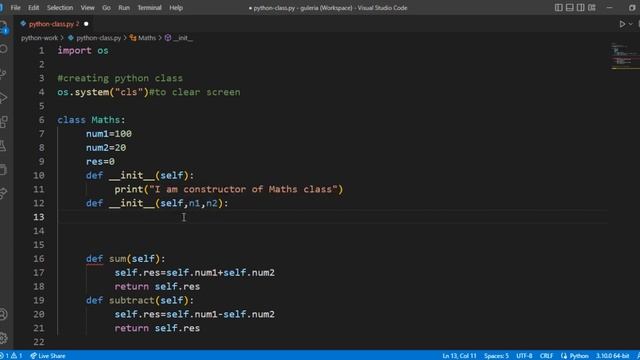The height and width of the screenshot is (360, 640).
Task: Open the Accounts menu icon
Action: (4, 314)
